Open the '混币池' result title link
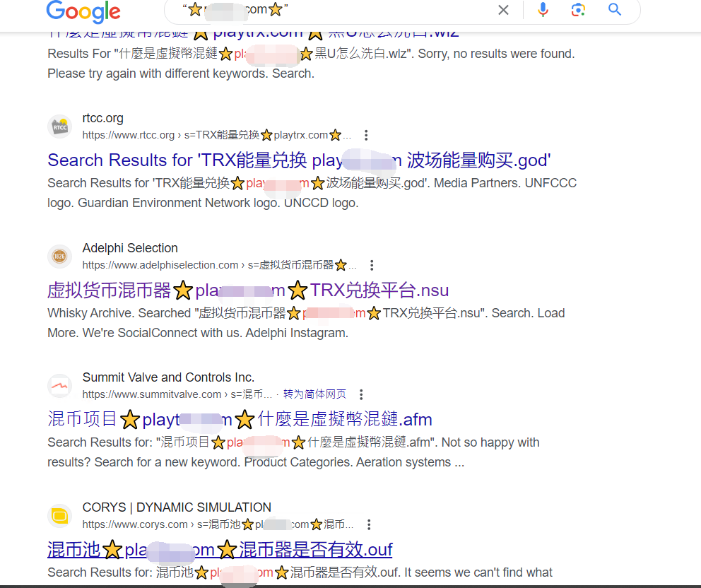Screen dimensions: 701x588 coord(220,550)
